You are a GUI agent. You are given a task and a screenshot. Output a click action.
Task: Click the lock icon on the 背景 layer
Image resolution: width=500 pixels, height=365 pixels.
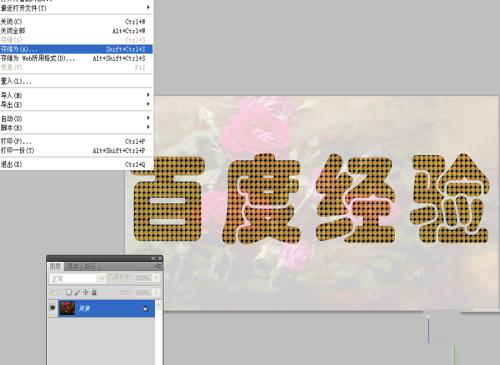(145, 309)
